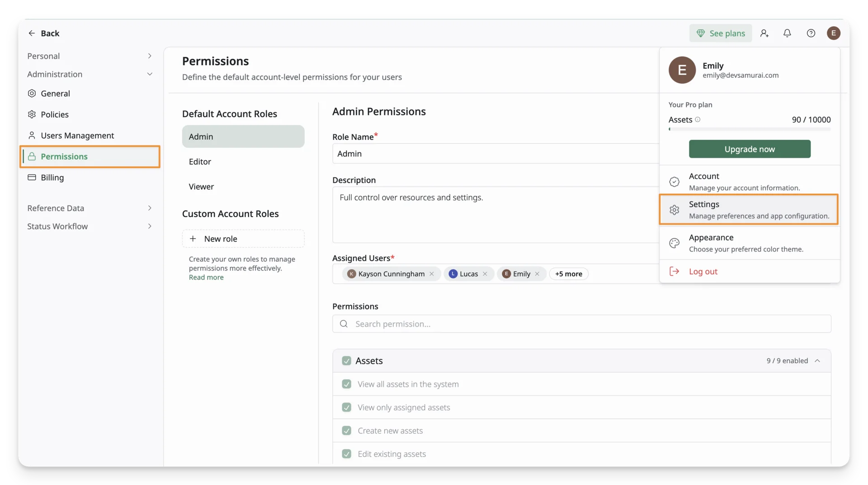This screenshot has height=485, width=868.
Task: Click the Account check-circle icon
Action: pyautogui.click(x=674, y=181)
